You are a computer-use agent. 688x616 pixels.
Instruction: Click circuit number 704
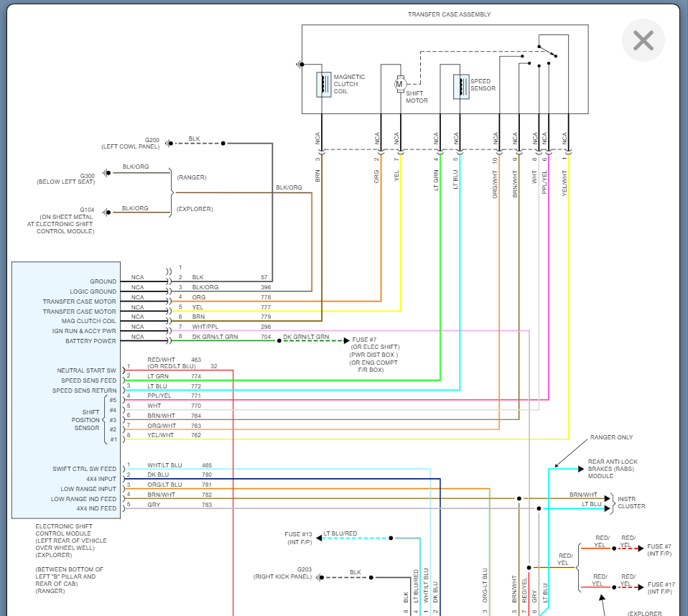pos(266,337)
